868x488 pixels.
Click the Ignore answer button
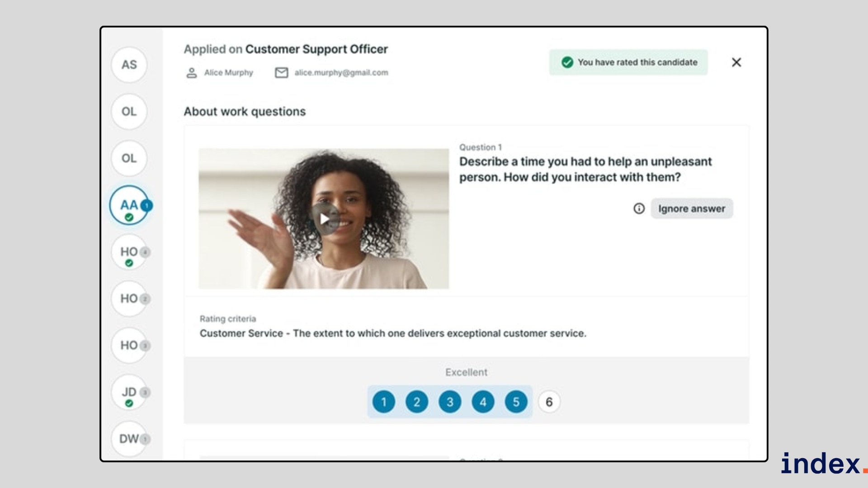tap(692, 208)
